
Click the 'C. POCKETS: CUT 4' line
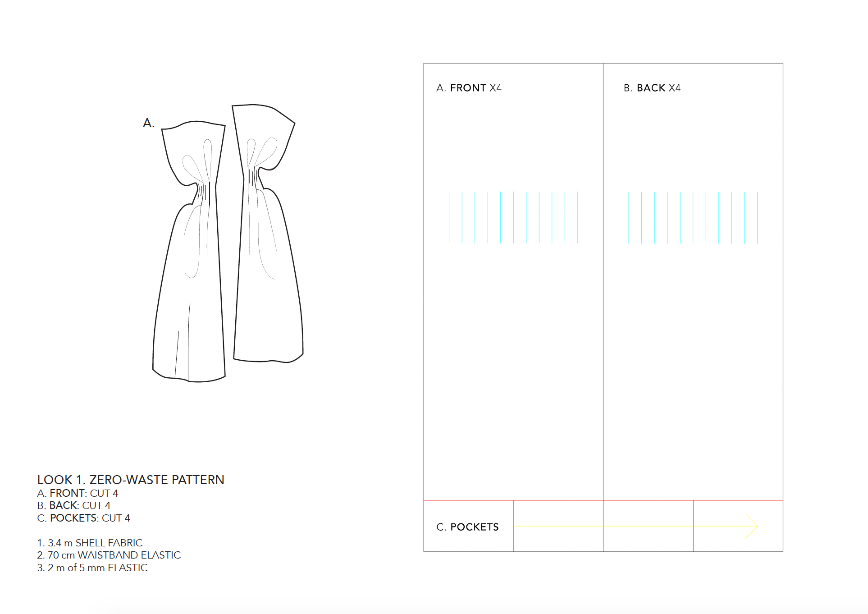[x=83, y=518]
